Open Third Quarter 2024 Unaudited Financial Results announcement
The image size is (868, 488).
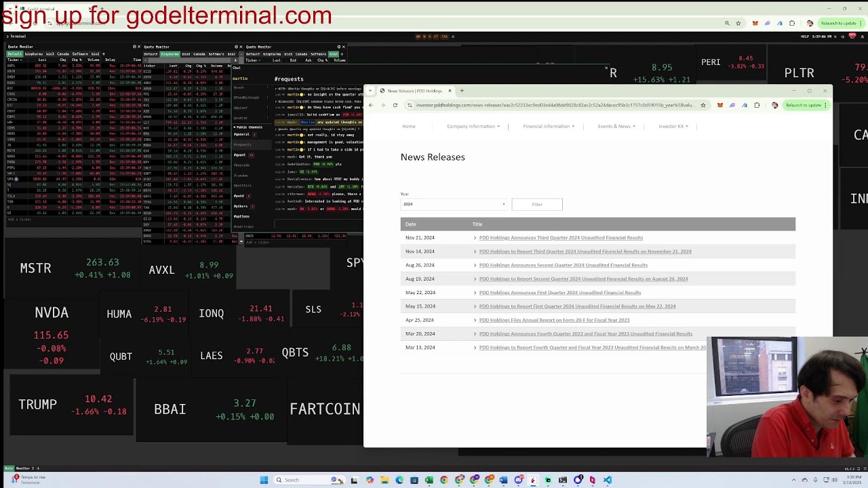pos(561,238)
